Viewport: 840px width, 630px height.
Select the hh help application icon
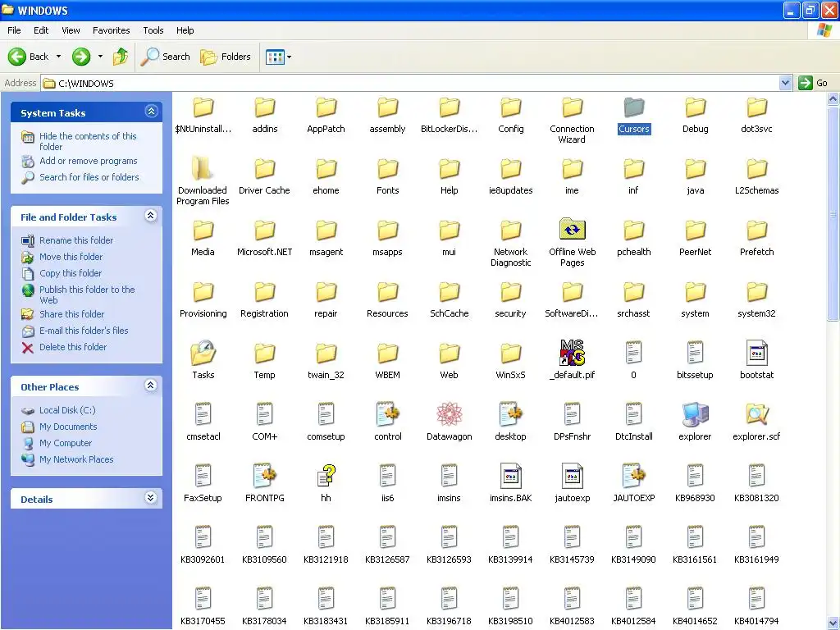[x=326, y=476]
